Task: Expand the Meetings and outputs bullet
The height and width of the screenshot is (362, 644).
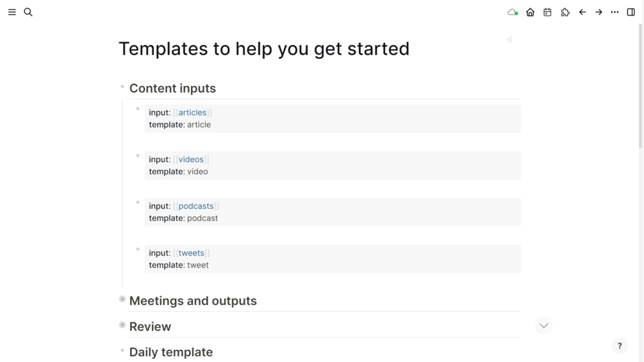Action: (x=122, y=299)
